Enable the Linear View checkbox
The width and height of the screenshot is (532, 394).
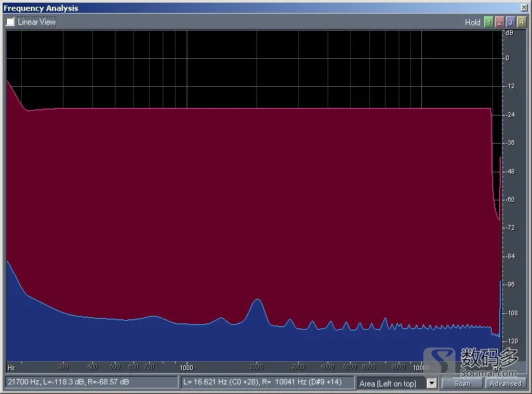tap(10, 22)
